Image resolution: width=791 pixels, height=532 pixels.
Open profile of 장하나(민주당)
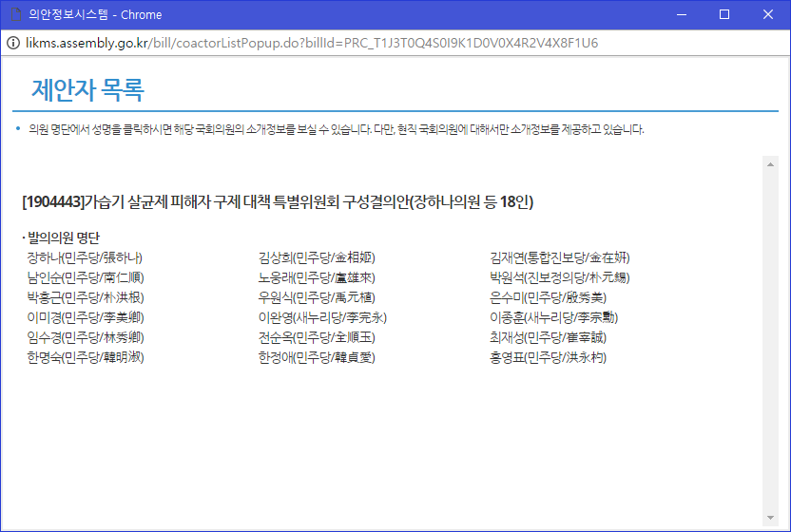(85, 257)
